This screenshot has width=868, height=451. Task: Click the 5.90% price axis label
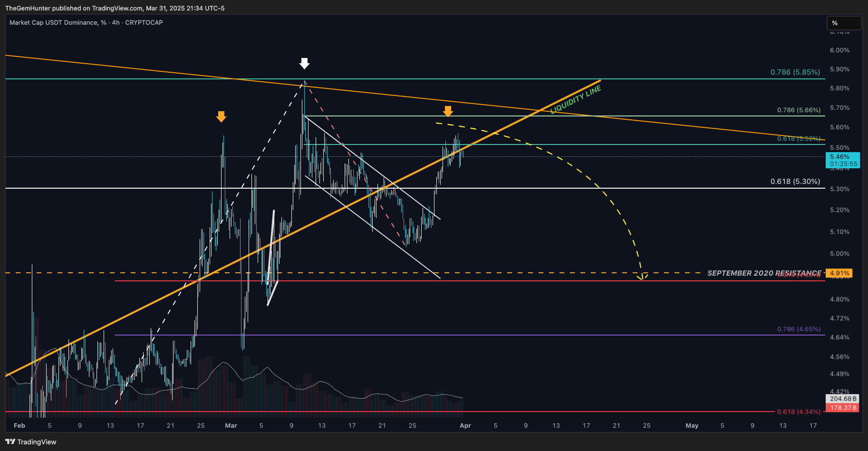click(839, 69)
